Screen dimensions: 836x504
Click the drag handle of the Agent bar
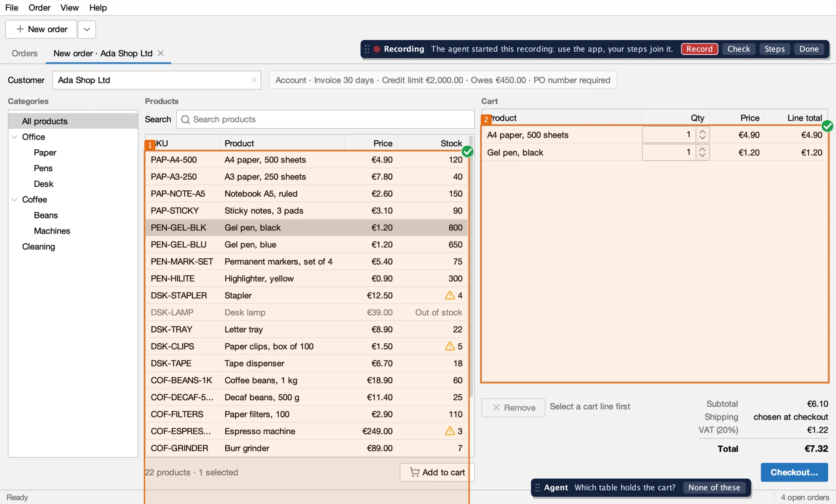[x=537, y=488]
